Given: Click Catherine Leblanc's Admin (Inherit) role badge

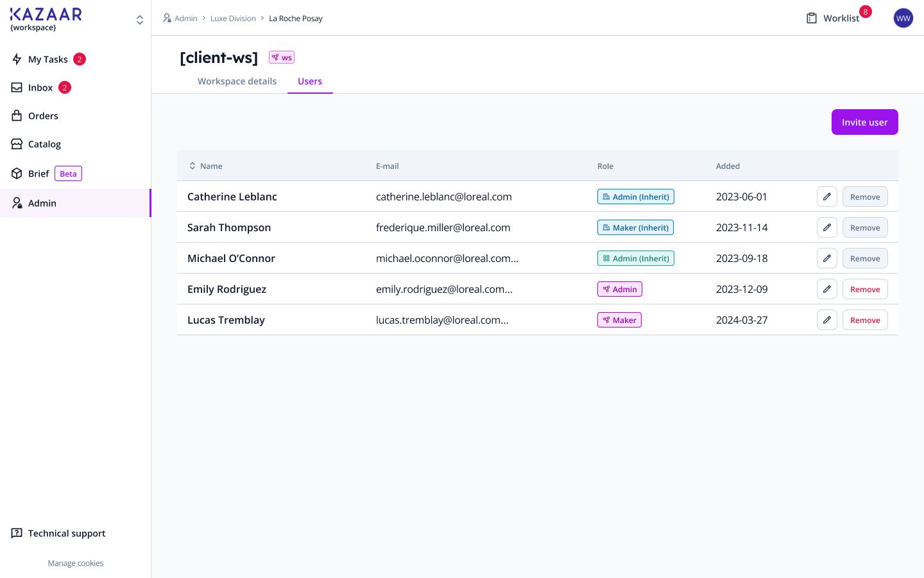Looking at the screenshot, I should (636, 197).
